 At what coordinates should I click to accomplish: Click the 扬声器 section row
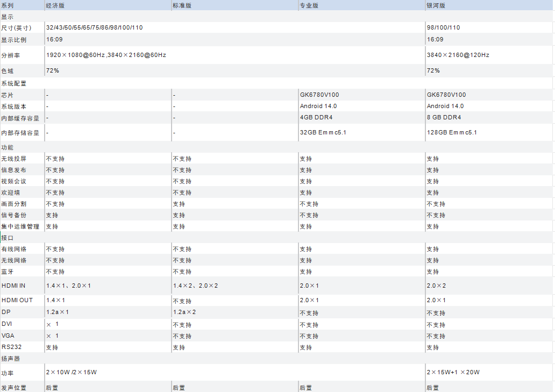click(276, 358)
